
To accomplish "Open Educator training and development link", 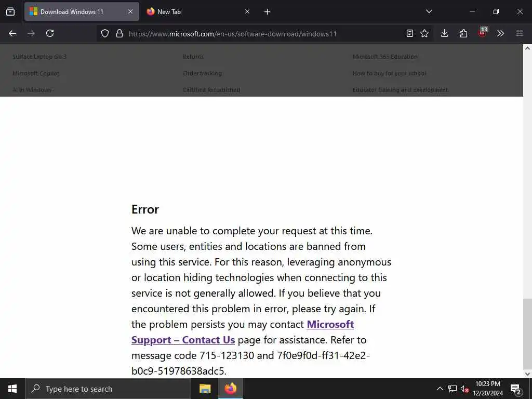I will [x=401, y=90].
